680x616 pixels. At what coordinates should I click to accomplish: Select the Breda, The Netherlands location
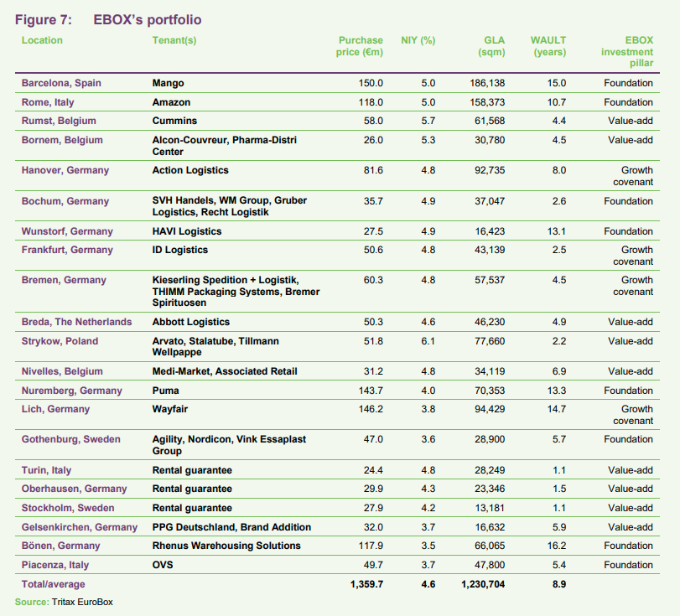tap(76, 322)
